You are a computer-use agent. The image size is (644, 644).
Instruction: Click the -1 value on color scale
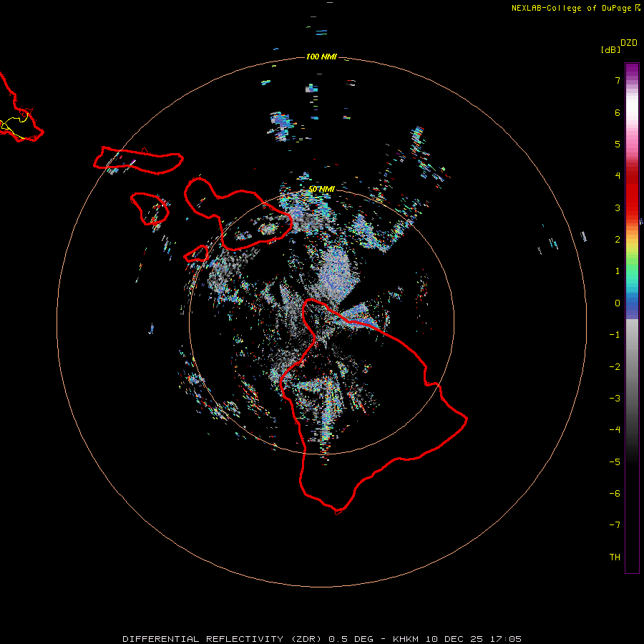615,335
